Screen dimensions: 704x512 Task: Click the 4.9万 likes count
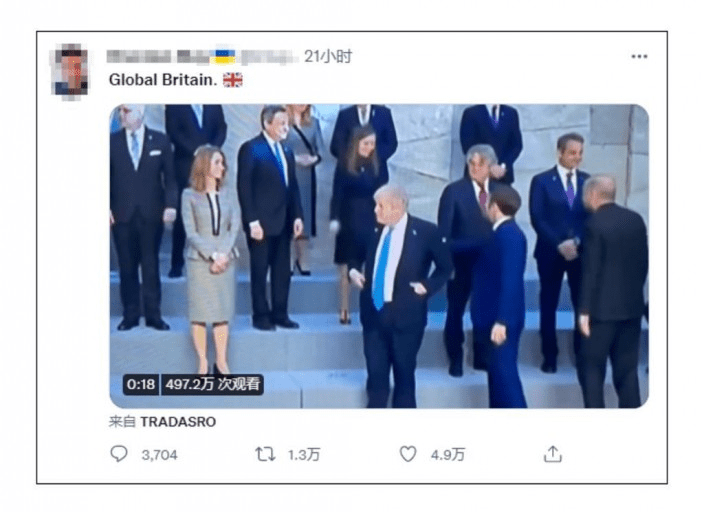(x=448, y=455)
